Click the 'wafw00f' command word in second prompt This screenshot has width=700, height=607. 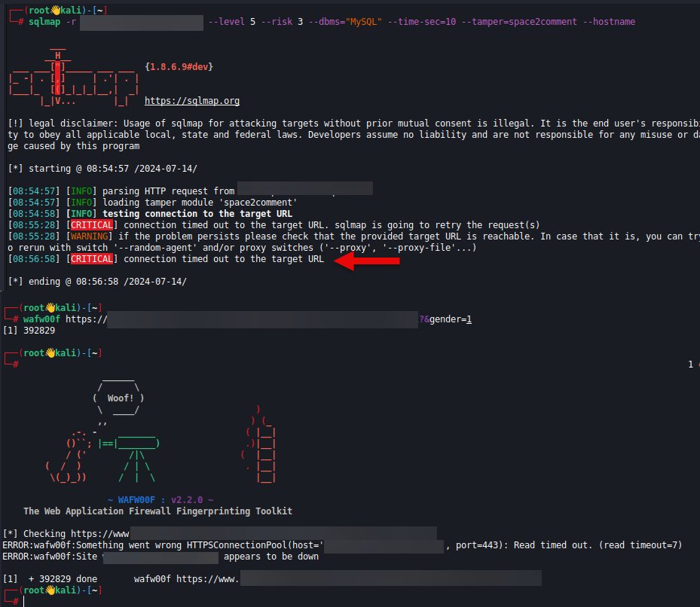point(41,319)
